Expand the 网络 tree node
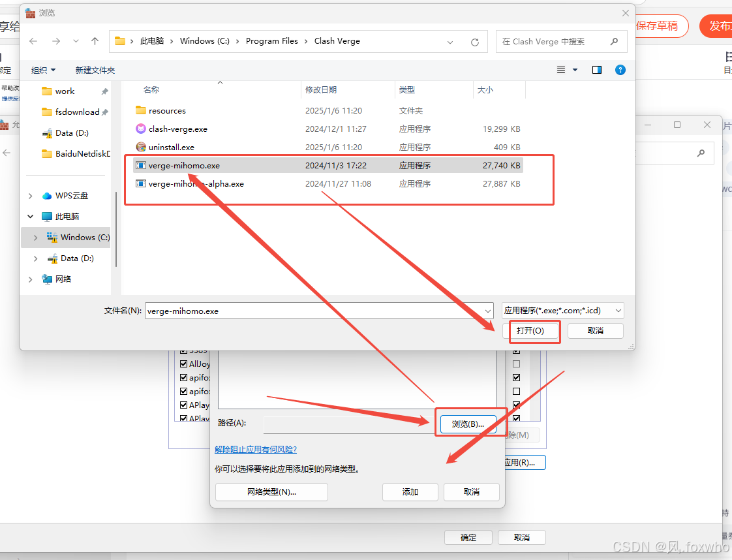This screenshot has width=732, height=560. [x=31, y=279]
